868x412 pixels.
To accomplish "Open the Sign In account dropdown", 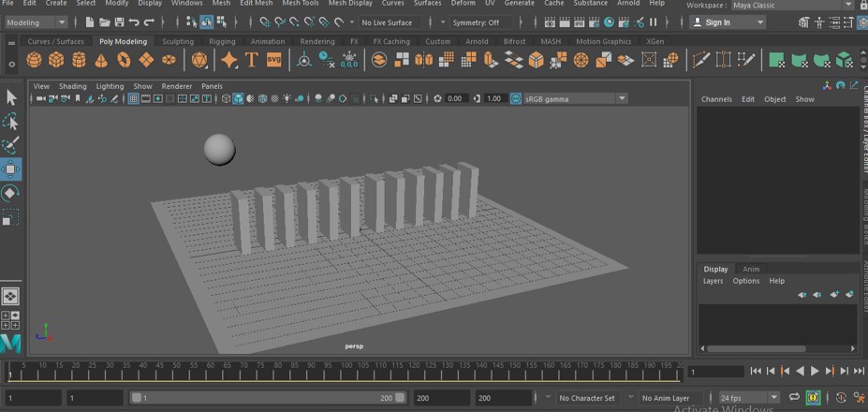I will point(728,22).
